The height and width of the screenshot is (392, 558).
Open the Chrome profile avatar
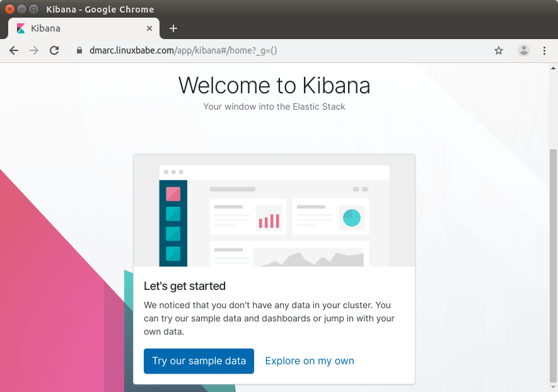pos(523,50)
